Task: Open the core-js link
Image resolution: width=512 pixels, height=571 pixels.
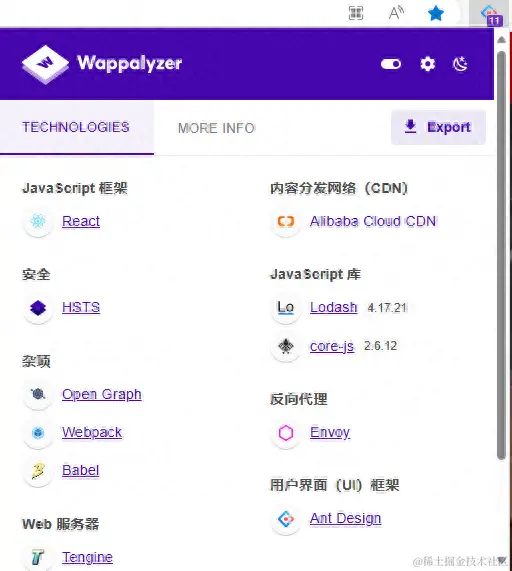Action: click(x=332, y=346)
